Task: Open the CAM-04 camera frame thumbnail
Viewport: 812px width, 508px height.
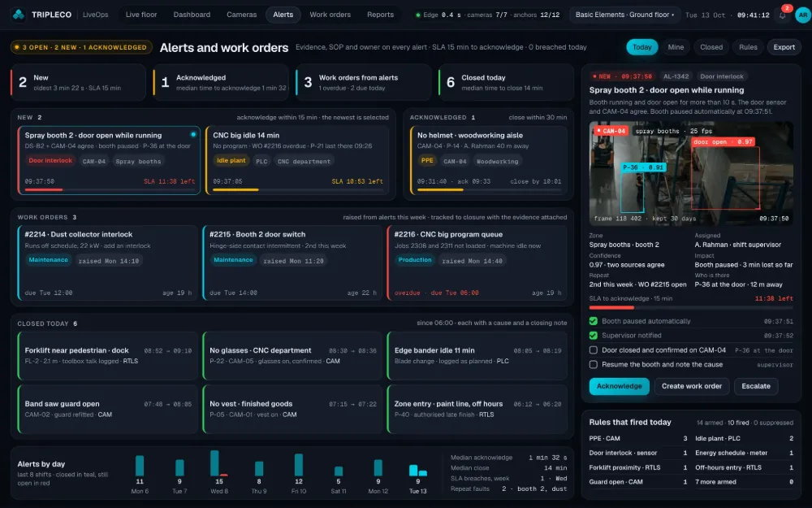Action: (691, 174)
